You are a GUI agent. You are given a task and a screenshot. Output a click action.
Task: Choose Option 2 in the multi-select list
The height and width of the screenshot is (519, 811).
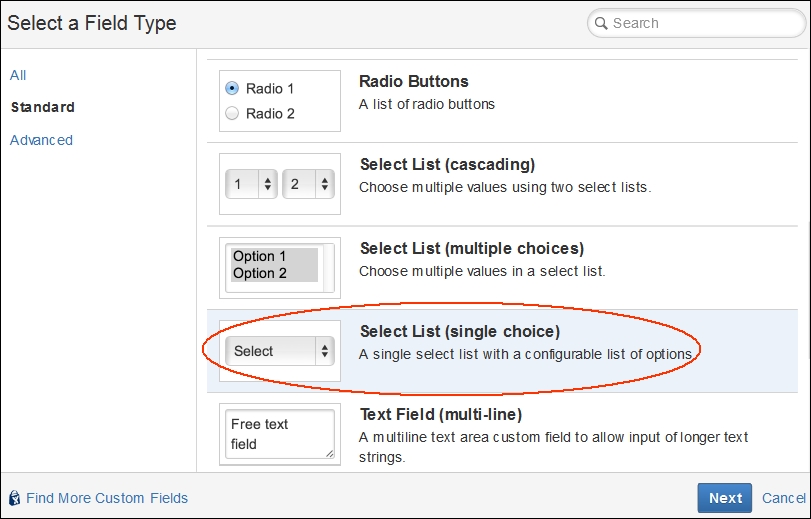260,273
